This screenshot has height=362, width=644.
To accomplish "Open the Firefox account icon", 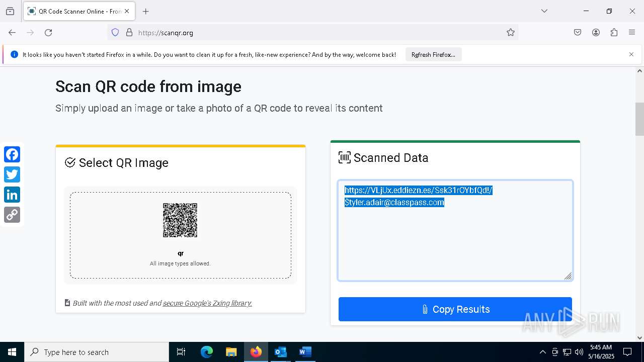I will (x=596, y=33).
